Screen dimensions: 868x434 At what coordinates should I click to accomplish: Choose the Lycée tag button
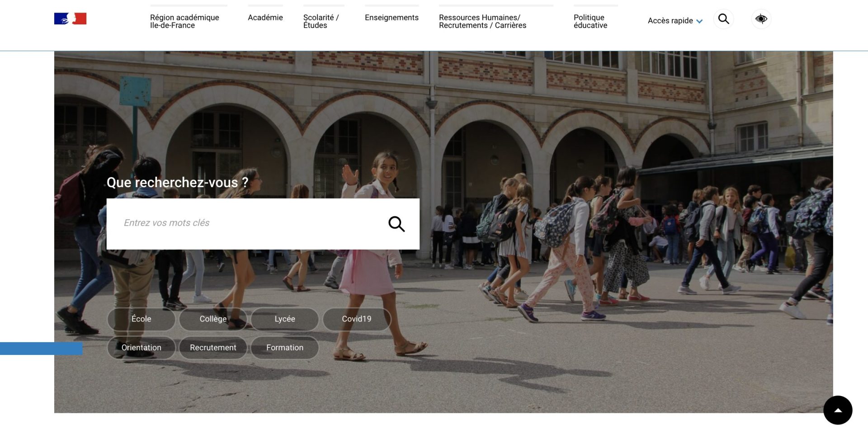point(285,319)
